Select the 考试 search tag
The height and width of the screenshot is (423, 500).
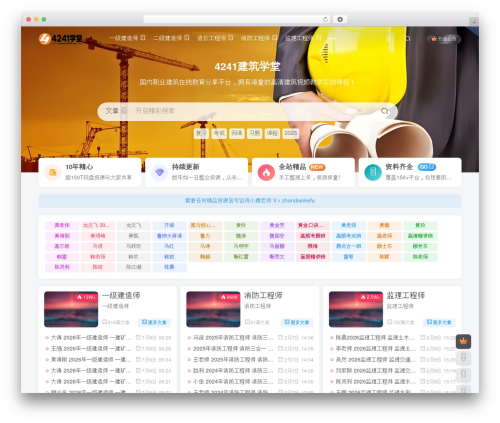point(219,133)
